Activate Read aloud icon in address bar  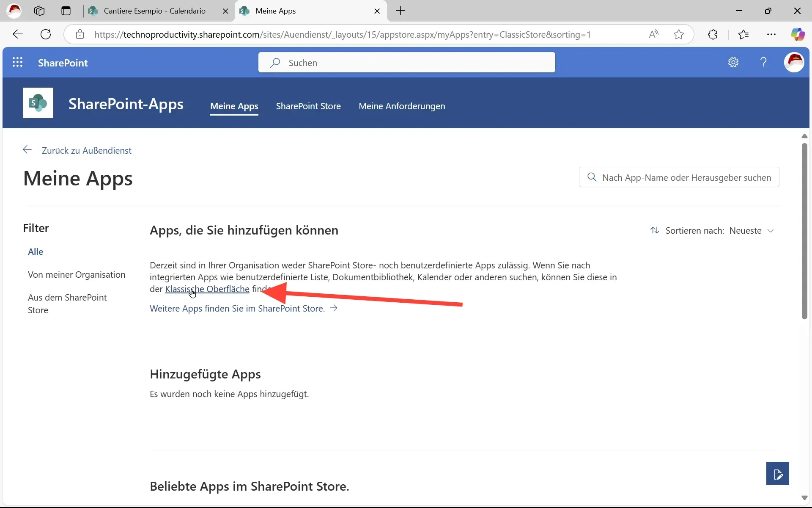tap(653, 34)
